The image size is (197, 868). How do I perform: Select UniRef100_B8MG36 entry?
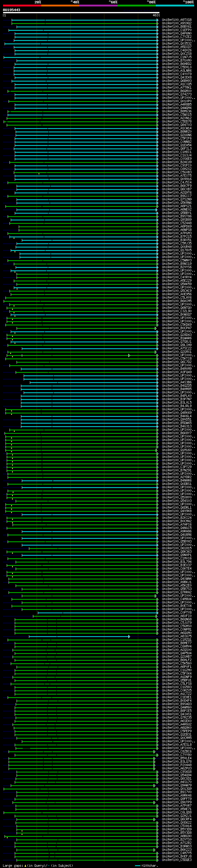pyautogui.click(x=176, y=111)
